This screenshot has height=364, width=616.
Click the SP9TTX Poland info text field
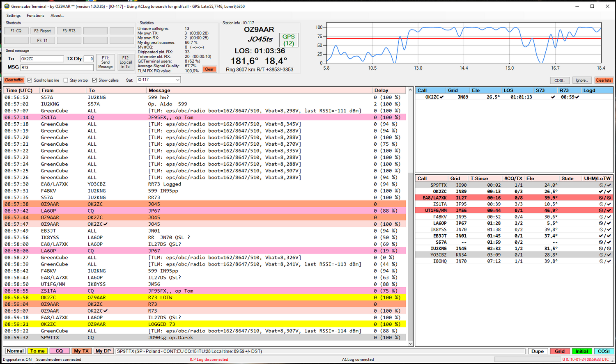[x=320, y=351]
